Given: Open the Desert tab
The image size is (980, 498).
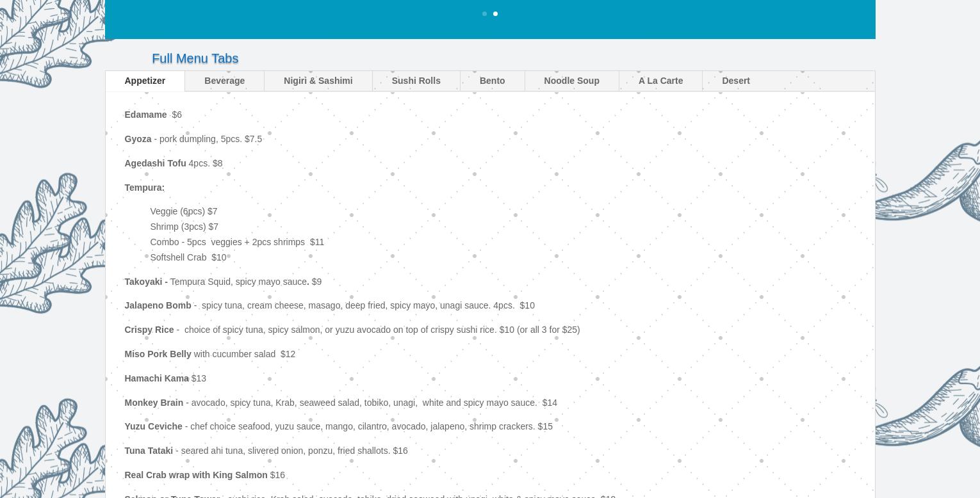Looking at the screenshot, I should pyautogui.click(x=735, y=81).
